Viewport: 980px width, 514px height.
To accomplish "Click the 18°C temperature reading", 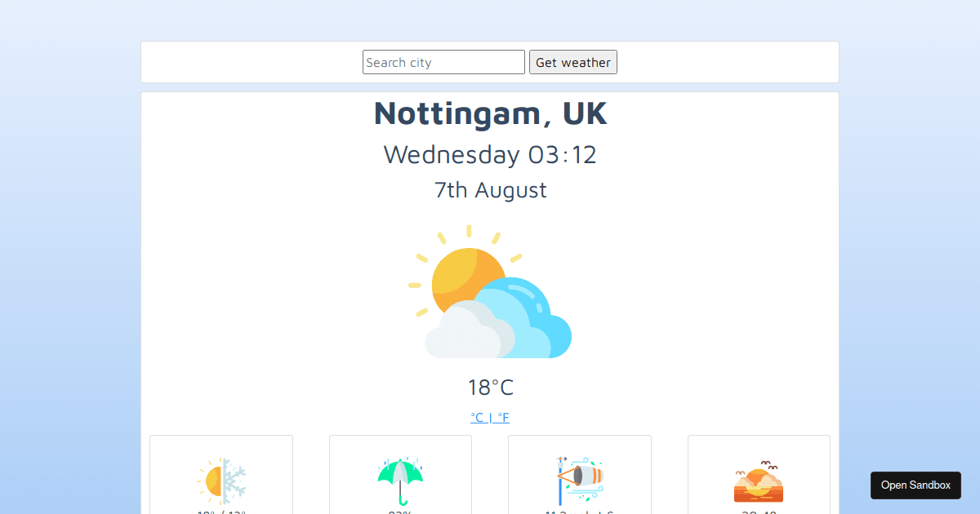I will (x=490, y=387).
